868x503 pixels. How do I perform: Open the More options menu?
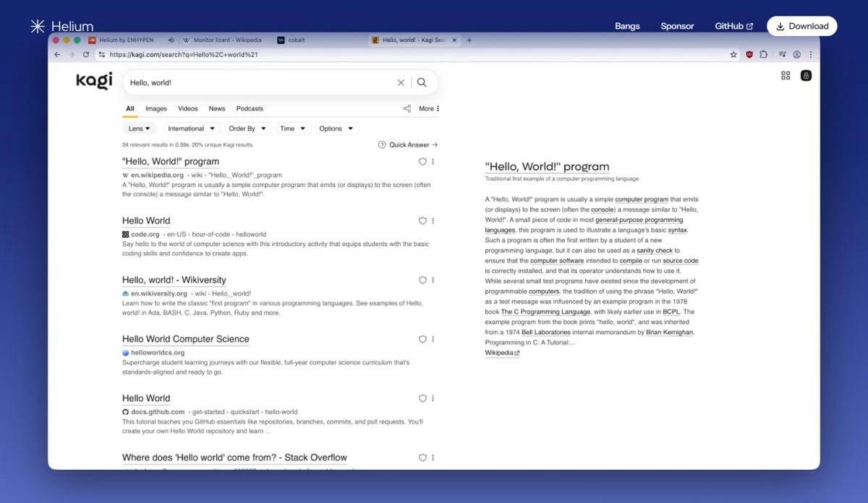(x=429, y=108)
